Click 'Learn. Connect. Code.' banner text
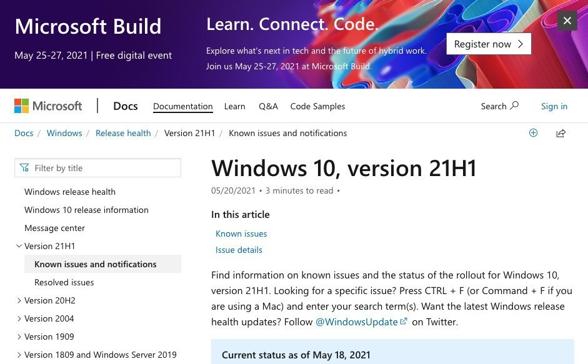The width and height of the screenshot is (588, 364). pos(292,24)
